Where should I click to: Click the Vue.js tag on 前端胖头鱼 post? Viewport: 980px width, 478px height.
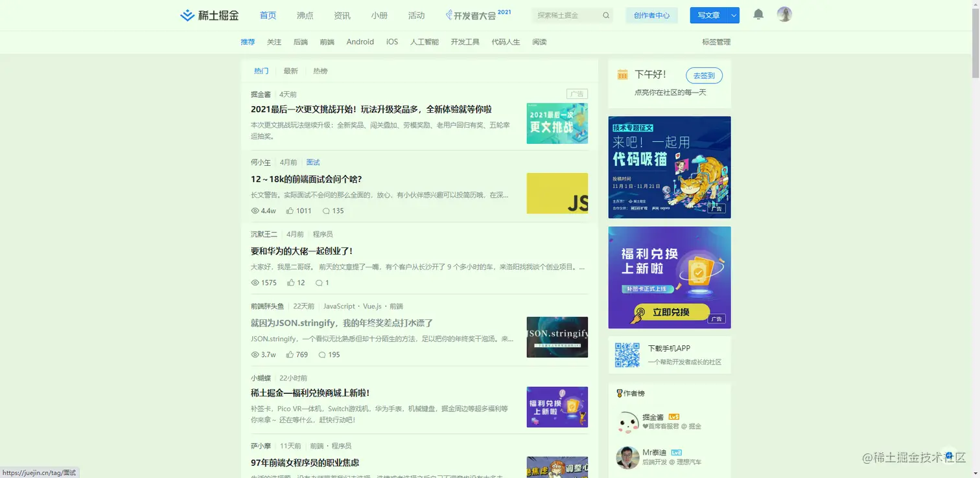[372, 306]
